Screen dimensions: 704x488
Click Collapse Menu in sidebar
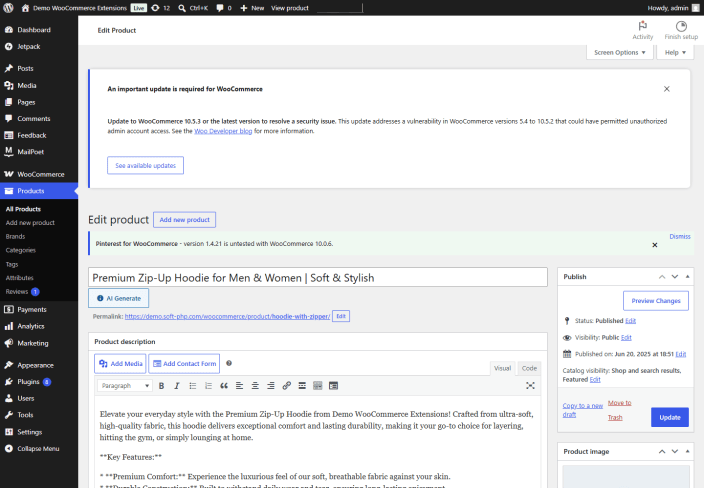pos(39,448)
